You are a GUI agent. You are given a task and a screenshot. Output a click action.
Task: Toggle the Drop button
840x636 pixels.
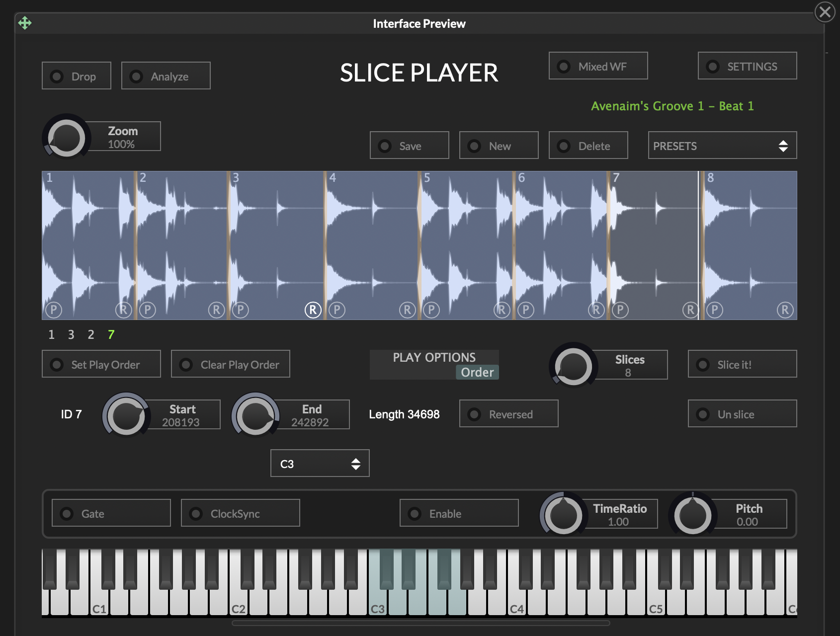pos(77,76)
